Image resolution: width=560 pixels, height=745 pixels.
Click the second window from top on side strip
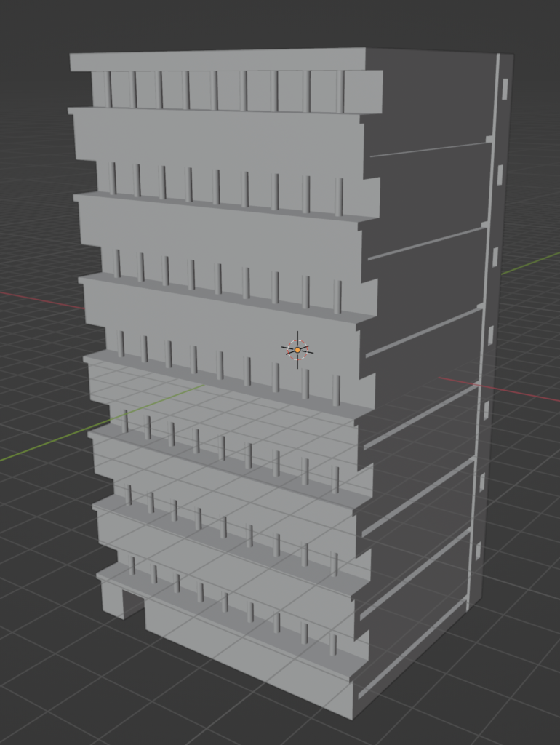click(x=500, y=175)
